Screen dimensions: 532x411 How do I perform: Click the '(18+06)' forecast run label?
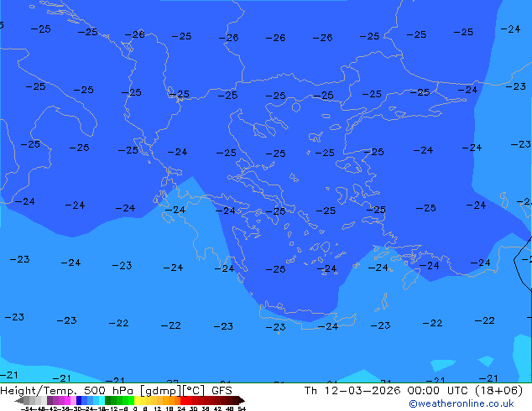[x=498, y=390]
